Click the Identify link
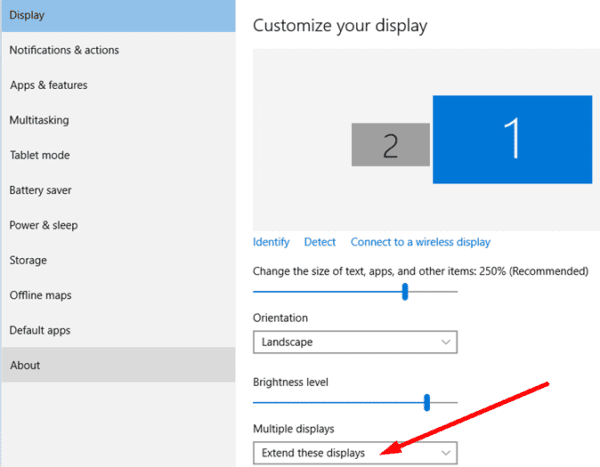Image resolution: width=600 pixels, height=467 pixels. click(271, 242)
